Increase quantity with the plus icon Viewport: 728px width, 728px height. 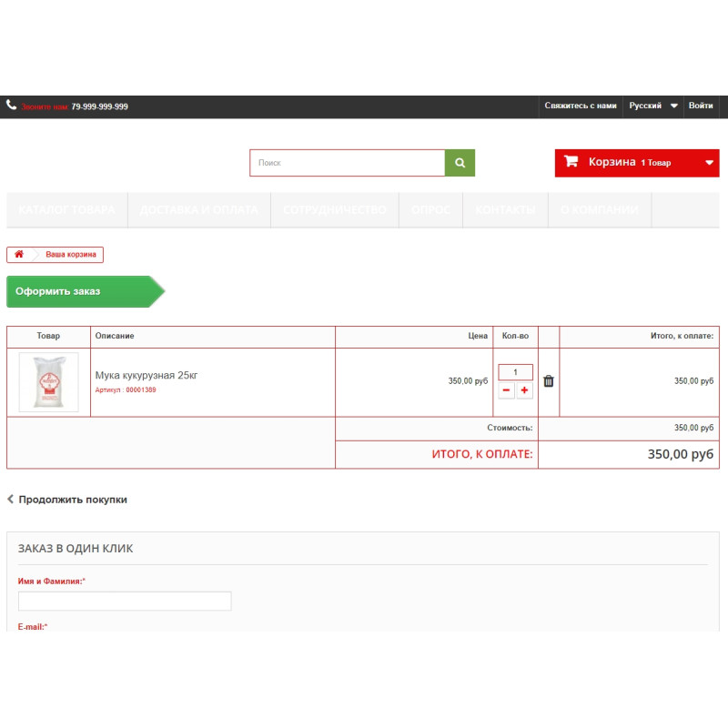click(x=523, y=391)
